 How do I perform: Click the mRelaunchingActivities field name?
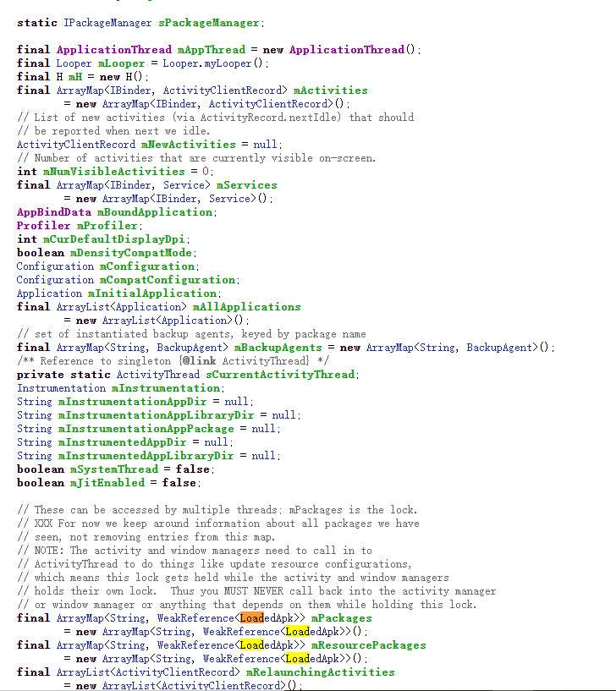click(321, 672)
